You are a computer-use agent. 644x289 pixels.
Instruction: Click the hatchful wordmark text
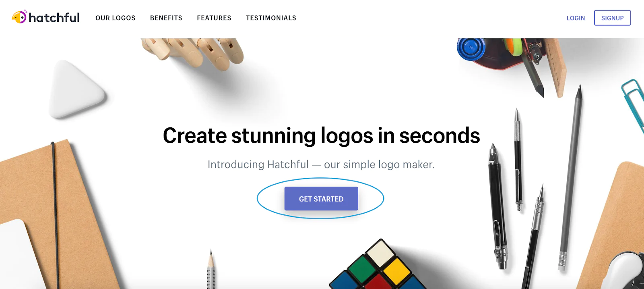point(54,18)
